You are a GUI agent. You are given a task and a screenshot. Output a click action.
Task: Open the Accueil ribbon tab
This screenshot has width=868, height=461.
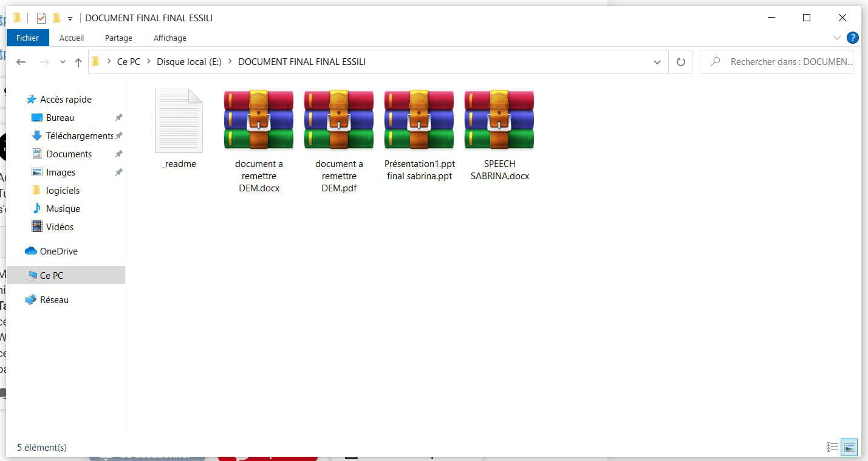[72, 38]
